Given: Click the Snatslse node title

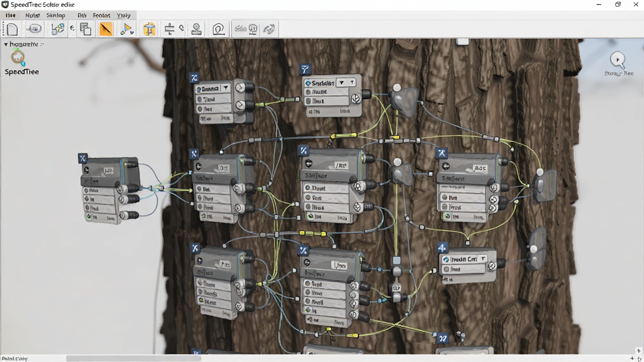Looking at the screenshot, I should pyautogui.click(x=323, y=83).
